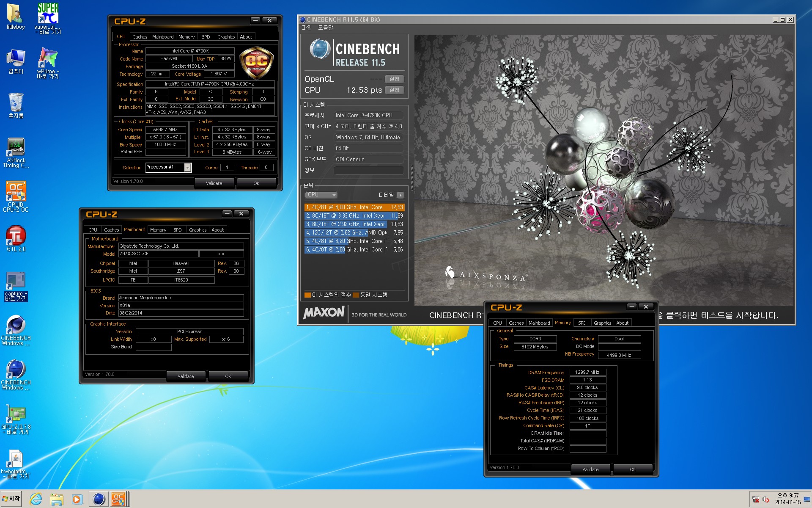The height and width of the screenshot is (508, 812).
Task: Click the Start button
Action: [x=11, y=499]
